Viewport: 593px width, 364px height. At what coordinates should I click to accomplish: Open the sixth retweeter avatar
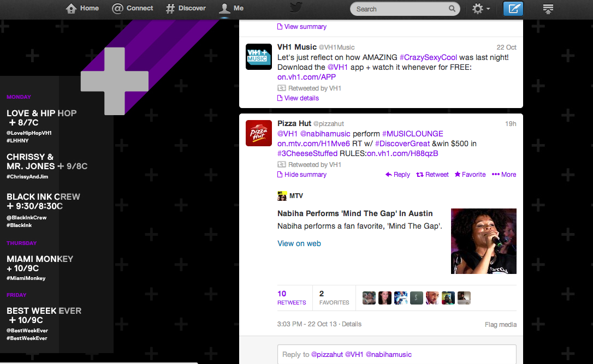(x=448, y=298)
